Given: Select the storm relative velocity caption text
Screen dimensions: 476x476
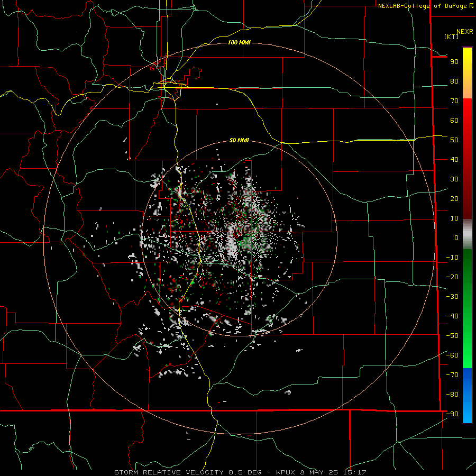Looking at the screenshot, I should point(240,472).
